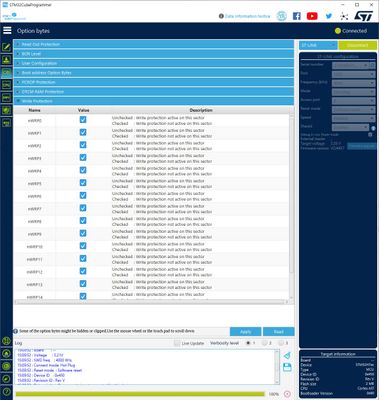Image resolution: width=379 pixels, height=400 pixels.
Task: Open fourth round icon in lower sidebar
Action: 6,379
